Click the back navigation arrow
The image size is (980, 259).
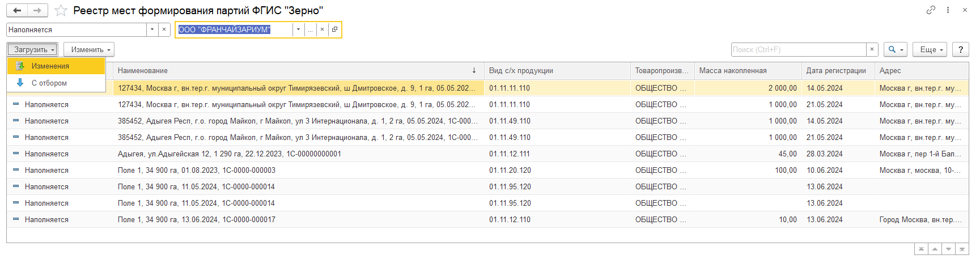pyautogui.click(x=17, y=10)
